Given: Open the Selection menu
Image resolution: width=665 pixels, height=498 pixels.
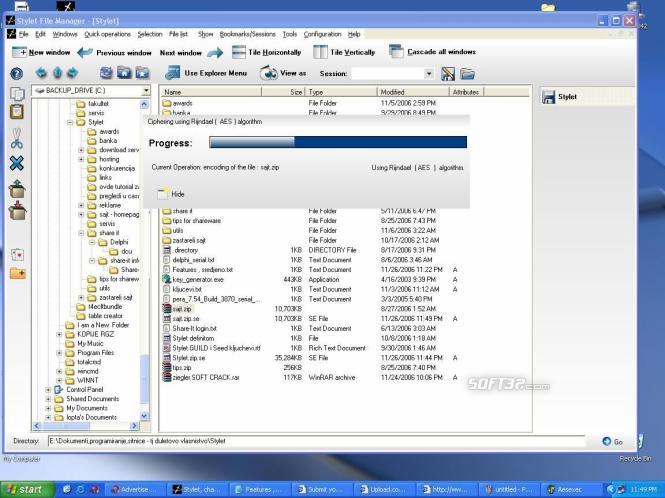Looking at the screenshot, I should click(150, 34).
